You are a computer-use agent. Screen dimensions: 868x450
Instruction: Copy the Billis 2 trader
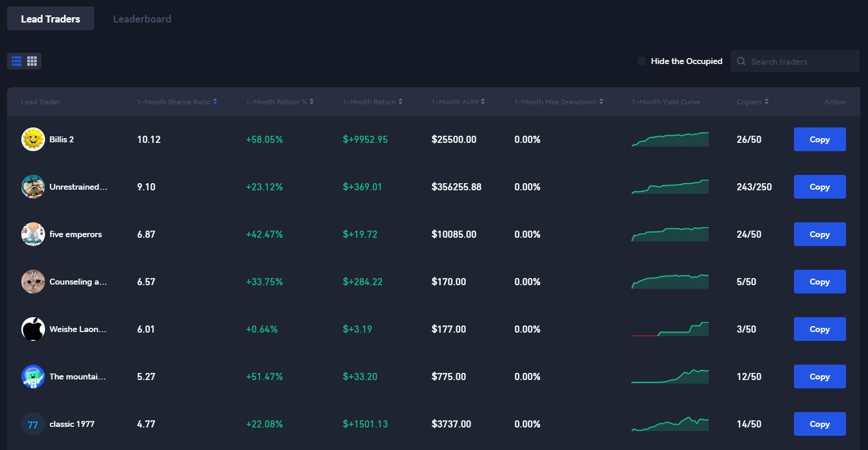(x=819, y=139)
